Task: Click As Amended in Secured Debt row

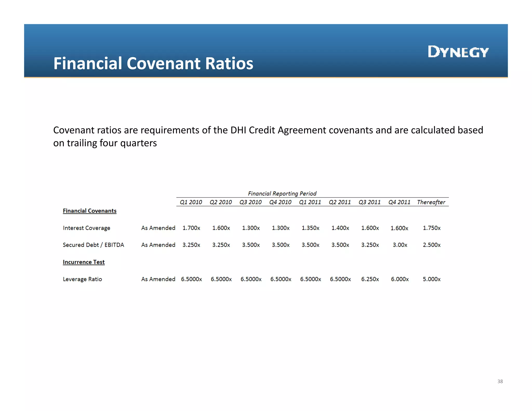Action: click(x=158, y=245)
